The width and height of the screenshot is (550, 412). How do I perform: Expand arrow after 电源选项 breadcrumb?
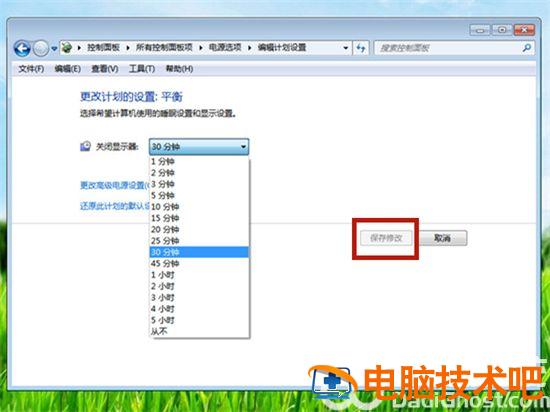(250, 48)
